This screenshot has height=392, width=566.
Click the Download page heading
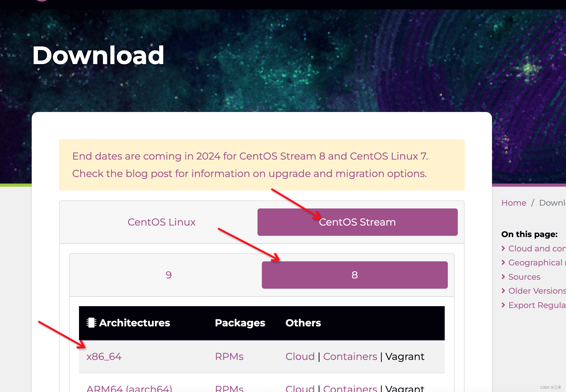[x=98, y=55]
